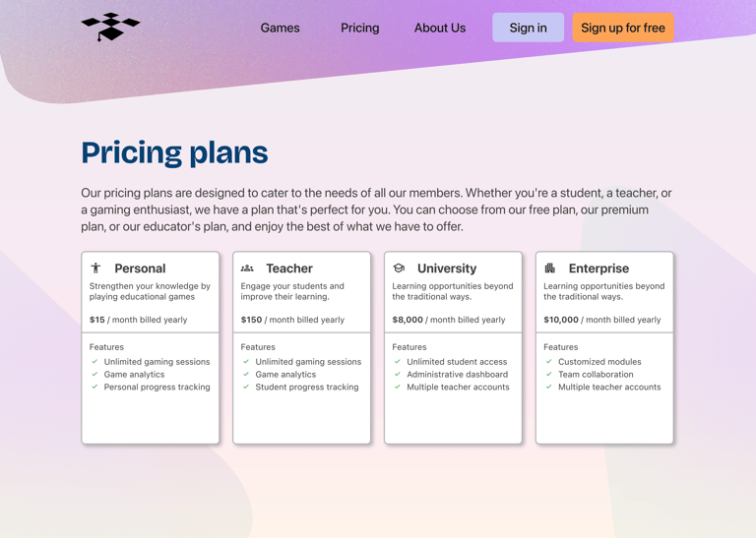Click checkmark beside Customized modules
This screenshot has height=538, width=756.
tap(549, 361)
